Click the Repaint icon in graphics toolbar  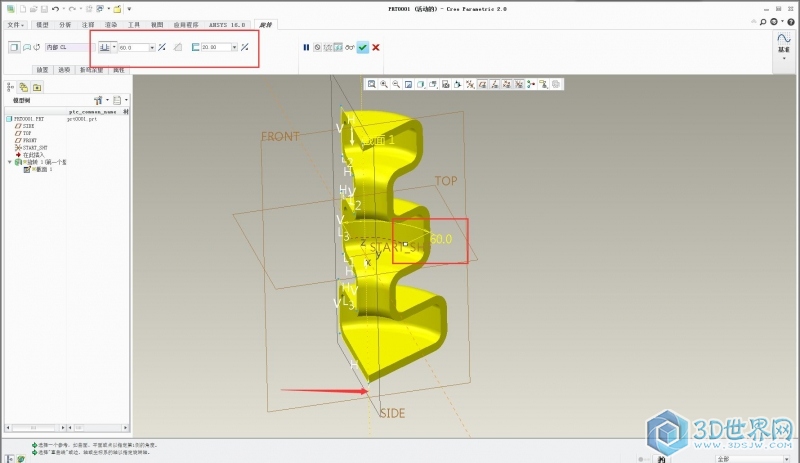click(x=408, y=84)
